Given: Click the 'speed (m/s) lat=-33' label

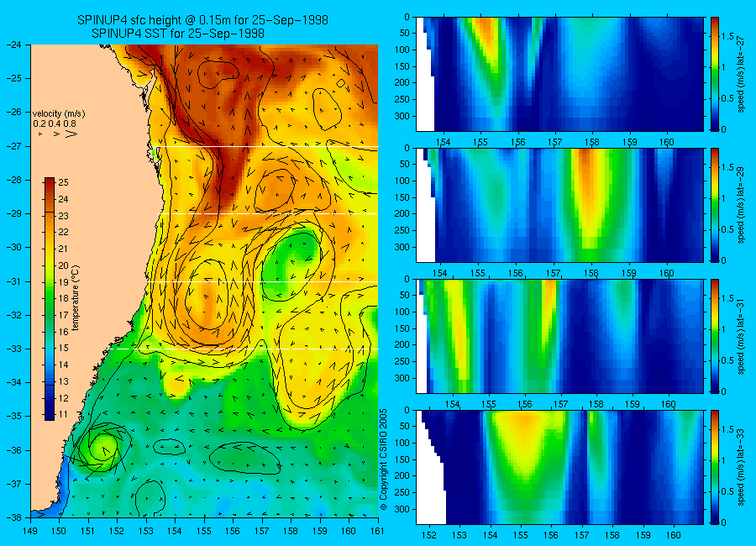Looking at the screenshot, I should pyautogui.click(x=741, y=468).
